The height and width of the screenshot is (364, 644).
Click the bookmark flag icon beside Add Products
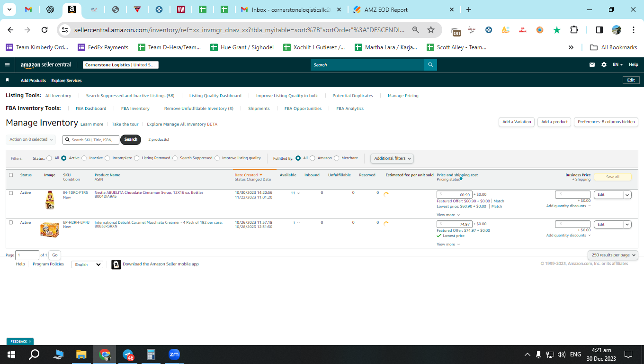pyautogui.click(x=8, y=80)
